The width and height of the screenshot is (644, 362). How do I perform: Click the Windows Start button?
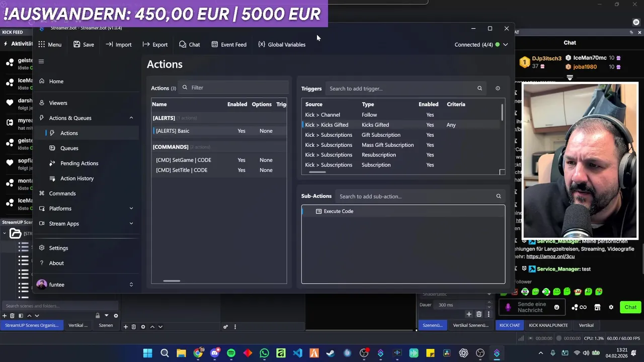[x=148, y=353]
